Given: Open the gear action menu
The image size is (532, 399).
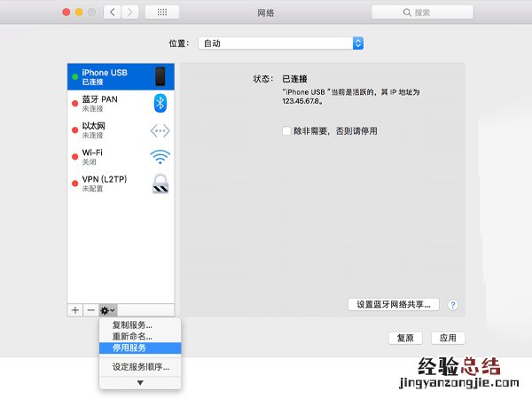Looking at the screenshot, I should tap(108, 310).
